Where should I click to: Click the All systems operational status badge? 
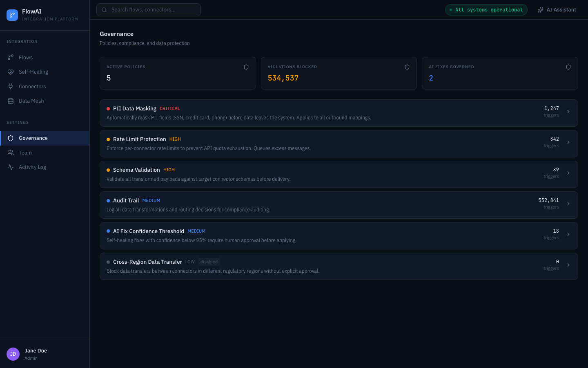click(486, 9)
